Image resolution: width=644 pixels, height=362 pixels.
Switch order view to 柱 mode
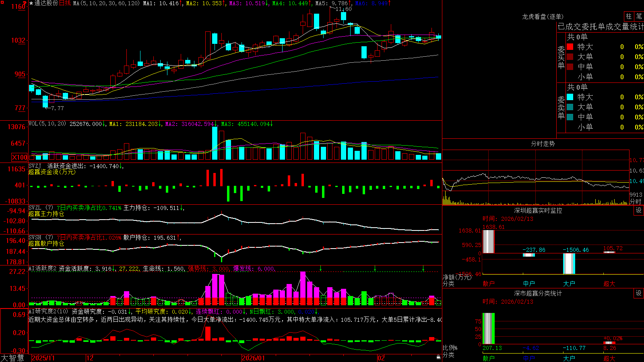(x=629, y=16)
